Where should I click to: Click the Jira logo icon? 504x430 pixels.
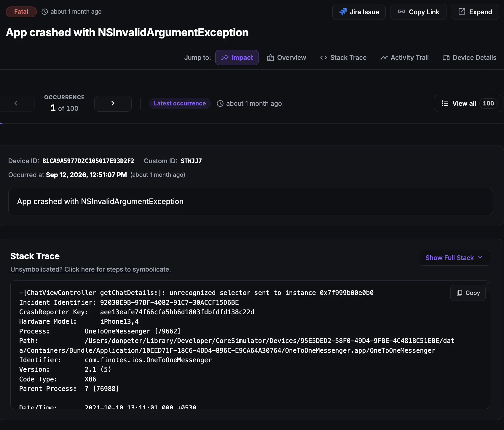click(343, 12)
